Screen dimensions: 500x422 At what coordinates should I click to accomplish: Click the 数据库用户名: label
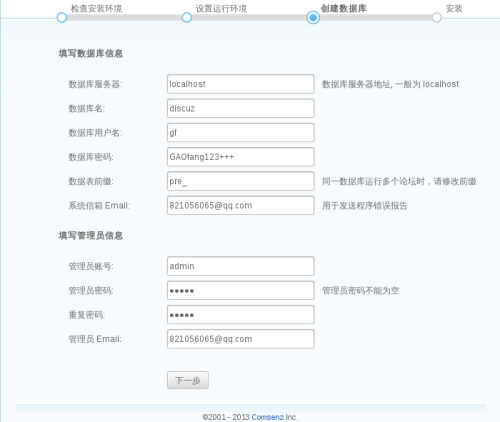pos(95,133)
